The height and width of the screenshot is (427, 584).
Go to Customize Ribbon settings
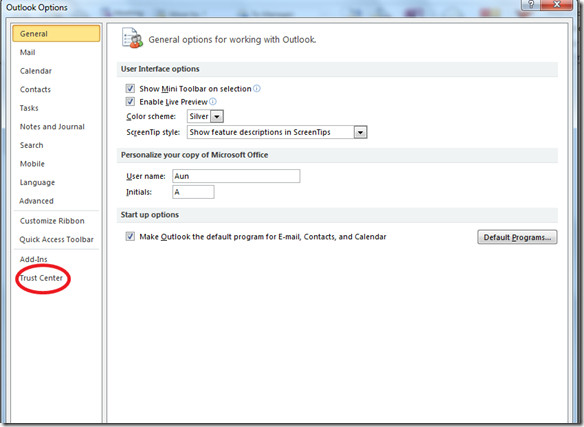click(x=52, y=221)
